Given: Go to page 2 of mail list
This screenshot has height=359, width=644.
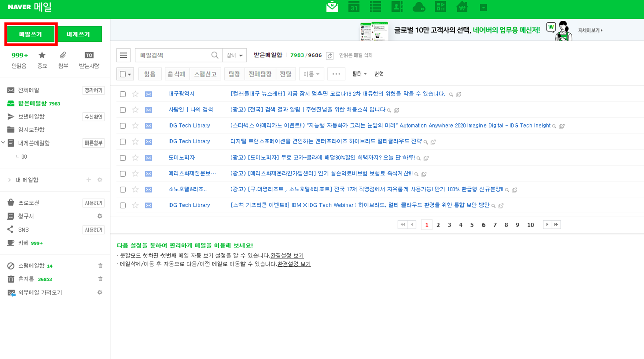Looking at the screenshot, I should [x=438, y=225].
